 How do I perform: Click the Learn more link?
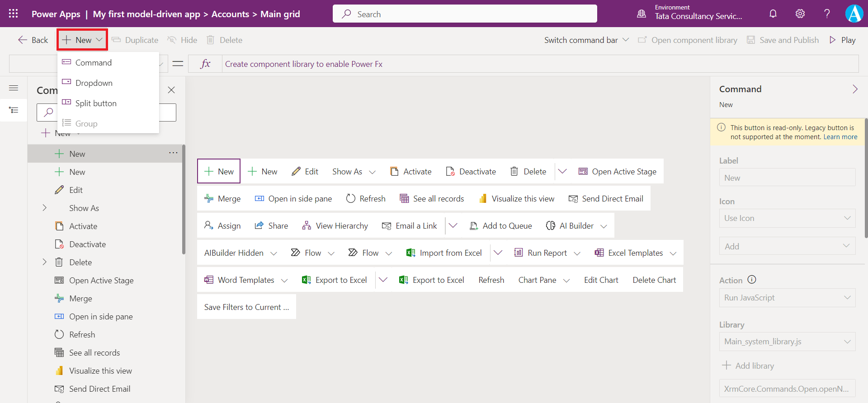pyautogui.click(x=840, y=137)
